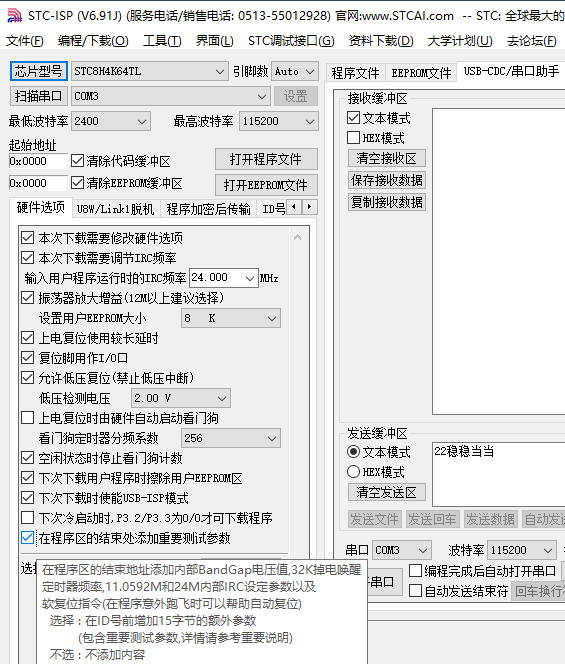Enable '编程完成后自动打开串口' checkbox
The image size is (565, 664).
pos(415,571)
